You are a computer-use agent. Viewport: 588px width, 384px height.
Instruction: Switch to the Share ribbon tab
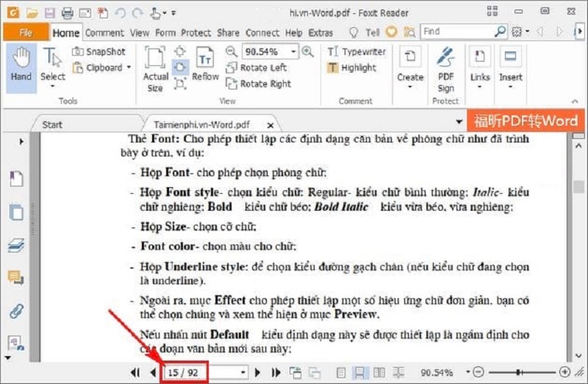(228, 33)
